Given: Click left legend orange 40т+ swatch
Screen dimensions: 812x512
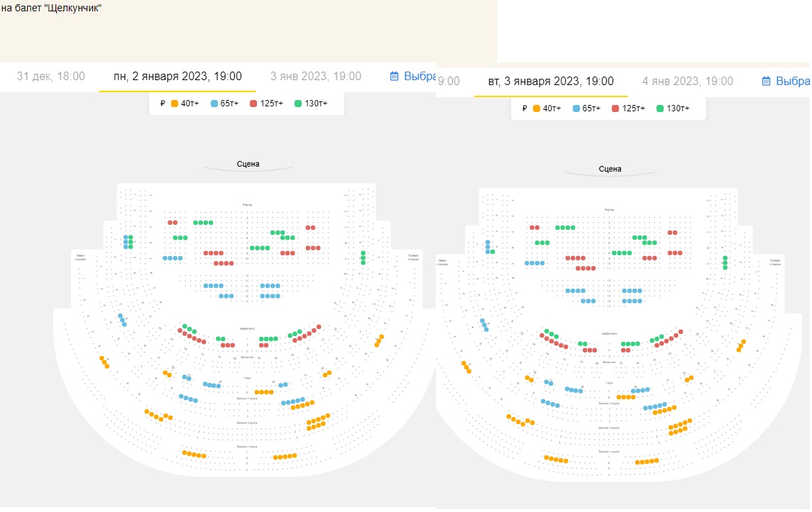Looking at the screenshot, I should (175, 104).
